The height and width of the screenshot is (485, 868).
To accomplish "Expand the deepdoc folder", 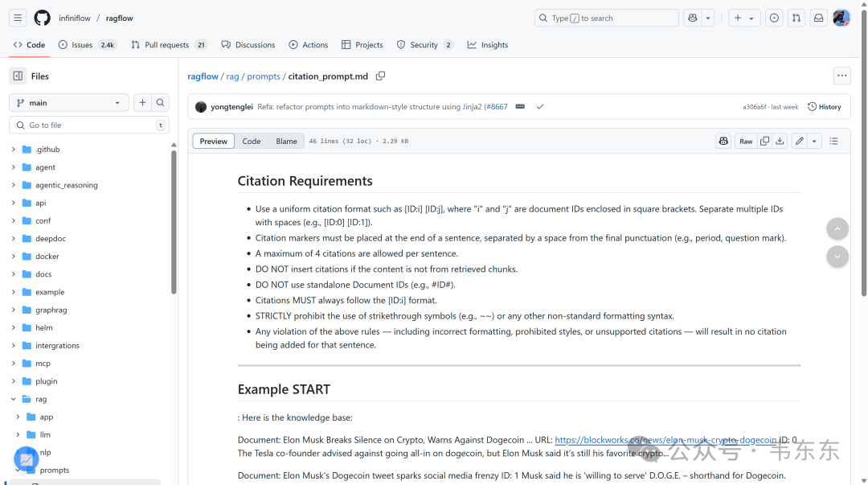I will click(14, 238).
